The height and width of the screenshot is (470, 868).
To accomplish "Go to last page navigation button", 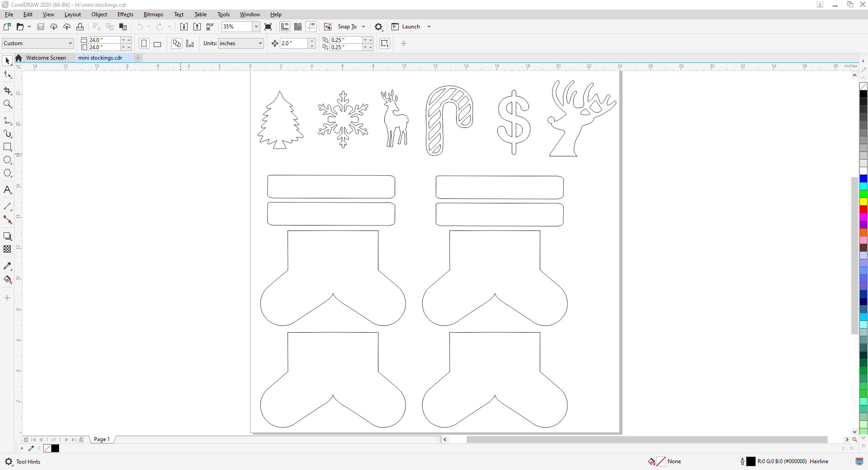I will click(74, 439).
